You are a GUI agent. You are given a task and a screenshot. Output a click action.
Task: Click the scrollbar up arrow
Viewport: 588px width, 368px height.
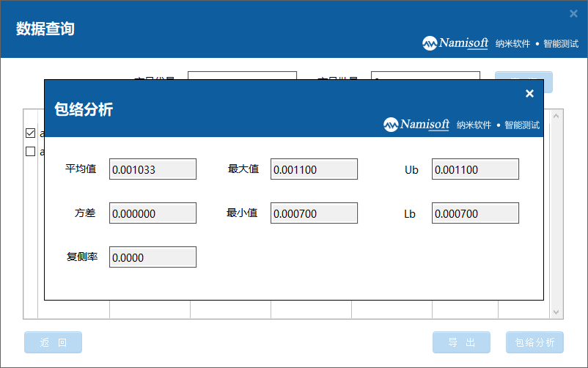tap(556, 116)
